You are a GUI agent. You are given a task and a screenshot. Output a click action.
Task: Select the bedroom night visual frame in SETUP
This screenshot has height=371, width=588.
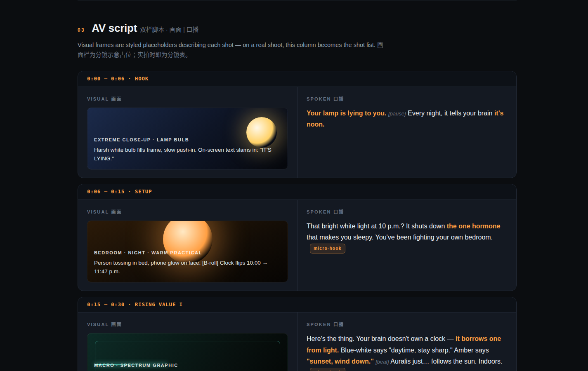(187, 251)
